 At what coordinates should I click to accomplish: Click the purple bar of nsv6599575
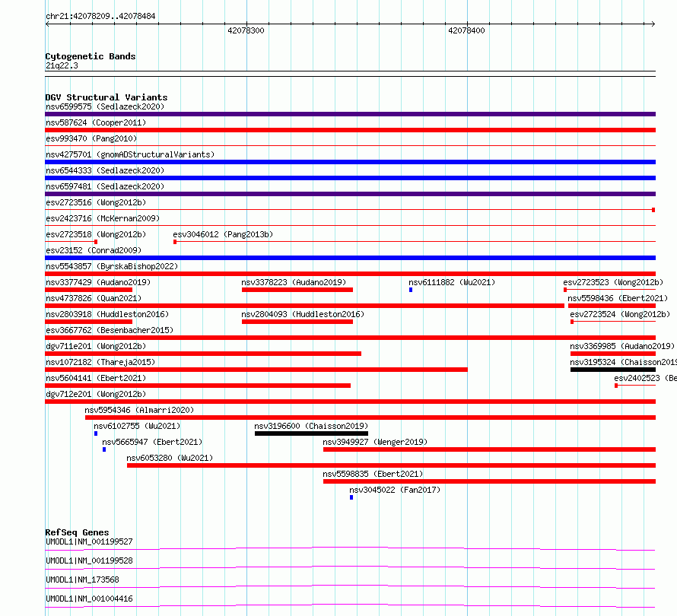(x=350, y=114)
